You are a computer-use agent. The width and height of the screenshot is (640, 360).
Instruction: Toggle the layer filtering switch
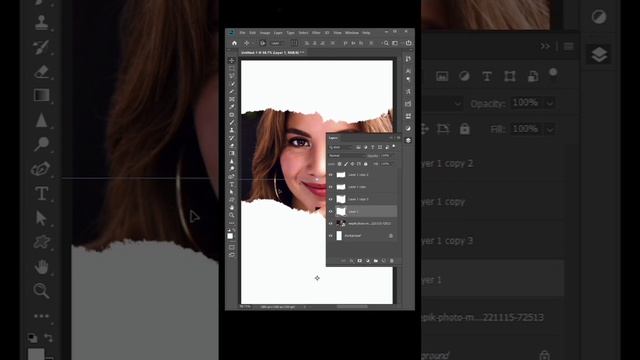(x=393, y=146)
